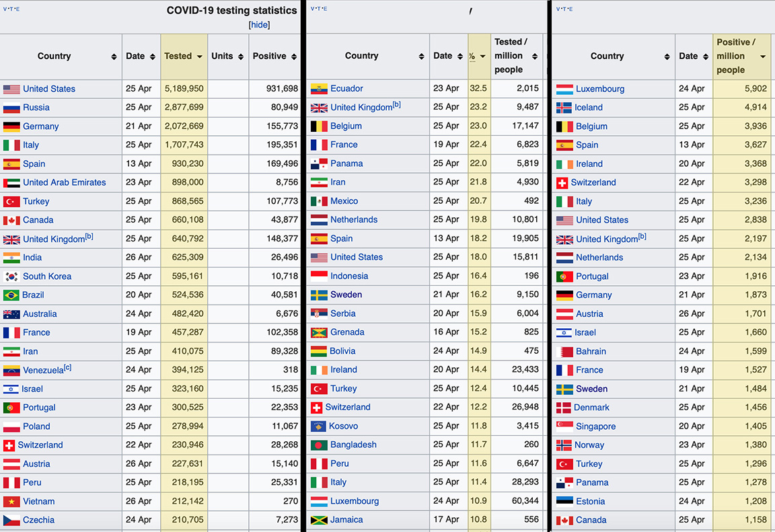This screenshot has height=532, width=775.
Task: Click the South Korea flag icon
Action: (x=11, y=276)
